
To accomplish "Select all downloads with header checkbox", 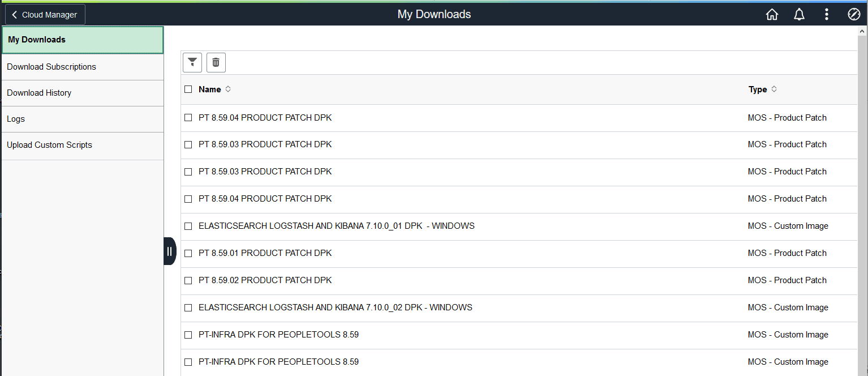I will (188, 89).
